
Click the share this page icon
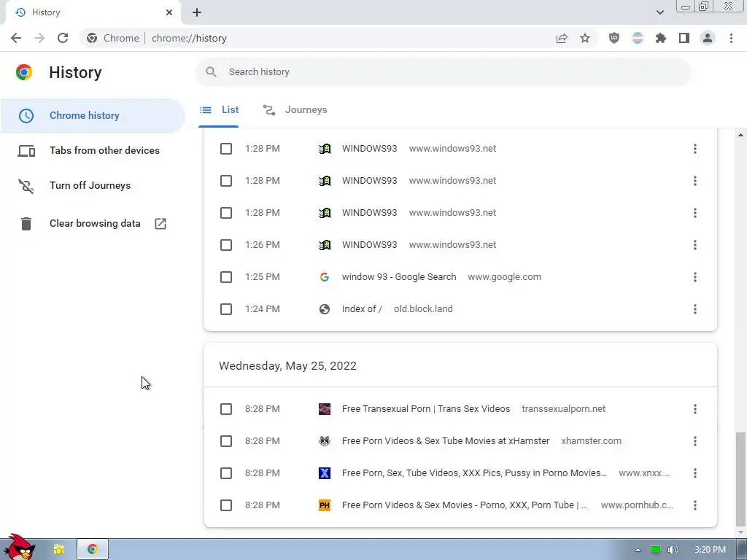pyautogui.click(x=562, y=38)
